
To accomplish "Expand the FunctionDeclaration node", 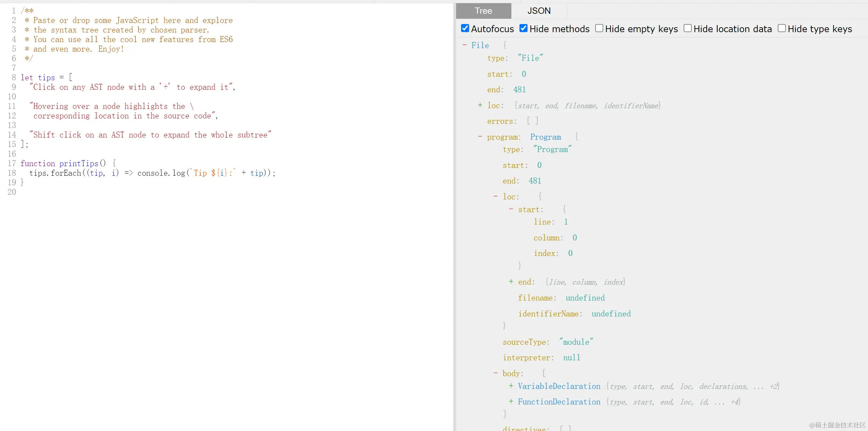I will 511,401.
